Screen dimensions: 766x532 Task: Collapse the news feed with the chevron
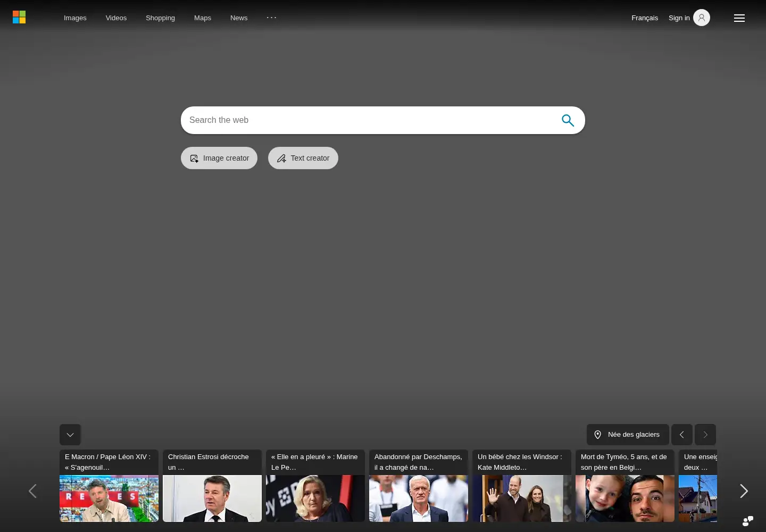click(x=70, y=435)
